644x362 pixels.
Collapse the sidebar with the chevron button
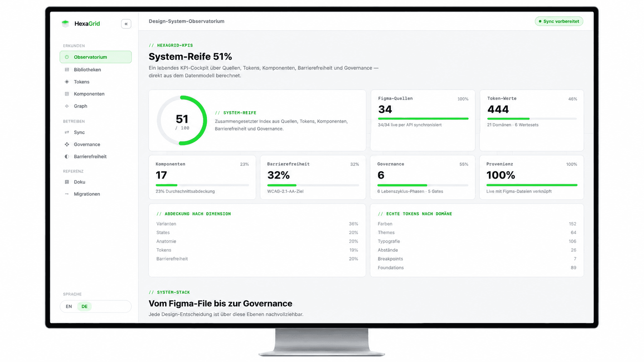tap(126, 24)
